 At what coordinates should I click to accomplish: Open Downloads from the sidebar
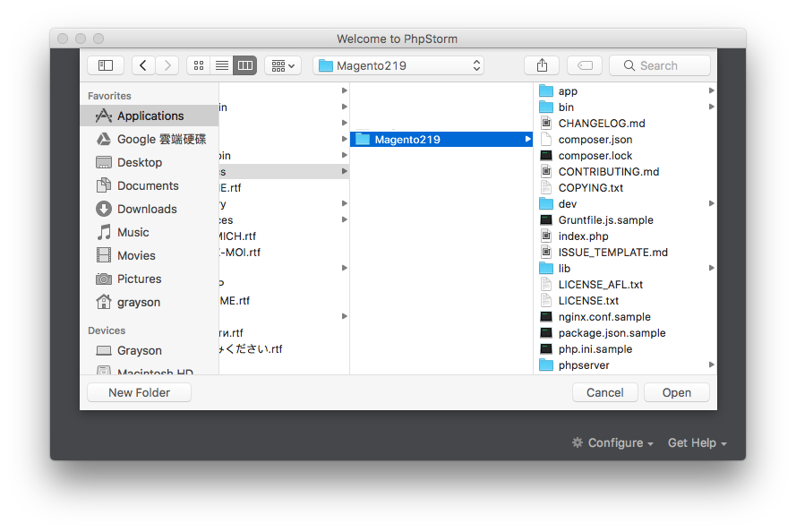pos(147,209)
